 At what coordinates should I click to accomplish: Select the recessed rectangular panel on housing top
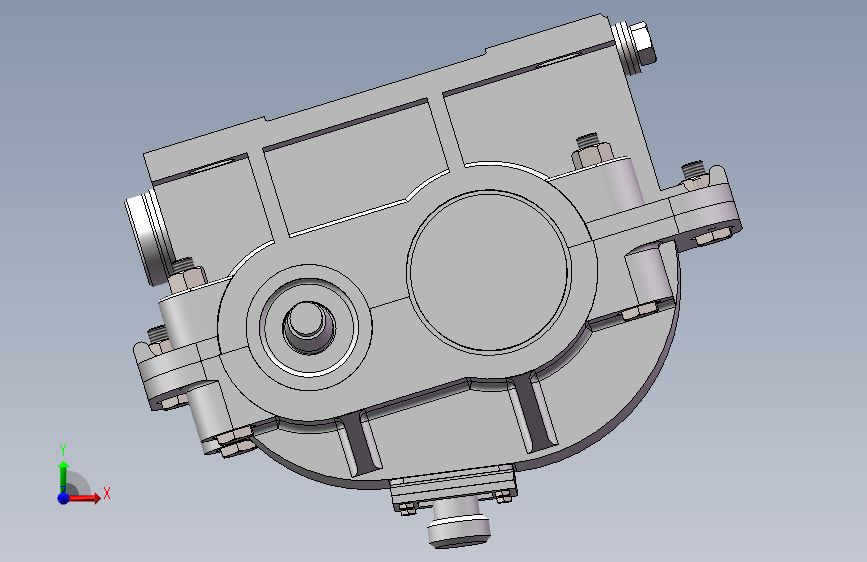(354, 169)
